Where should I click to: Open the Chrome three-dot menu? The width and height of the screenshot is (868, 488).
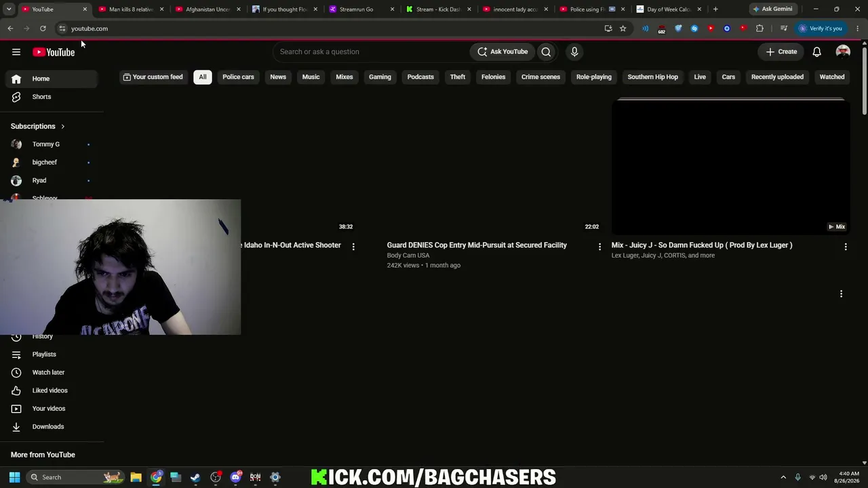[858, 28]
